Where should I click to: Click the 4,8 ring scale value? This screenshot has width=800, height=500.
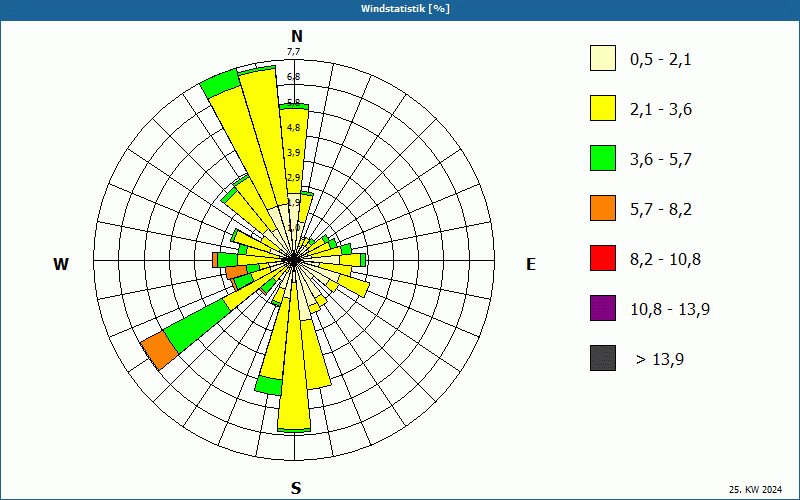point(293,128)
